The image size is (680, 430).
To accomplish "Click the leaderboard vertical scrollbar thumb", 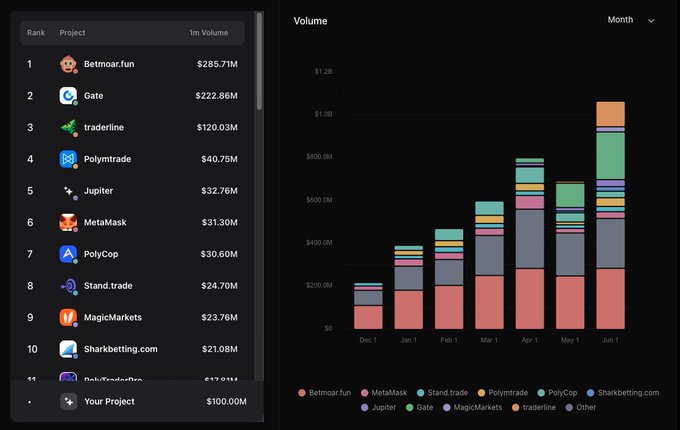I will [259, 61].
